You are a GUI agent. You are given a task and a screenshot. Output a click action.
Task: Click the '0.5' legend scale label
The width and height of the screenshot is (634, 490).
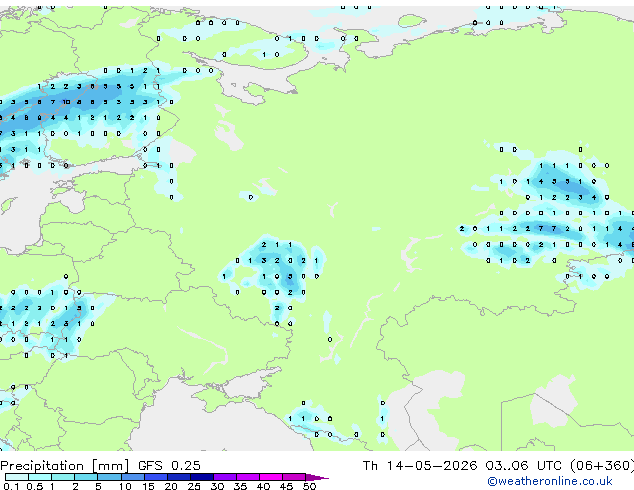click(x=35, y=486)
